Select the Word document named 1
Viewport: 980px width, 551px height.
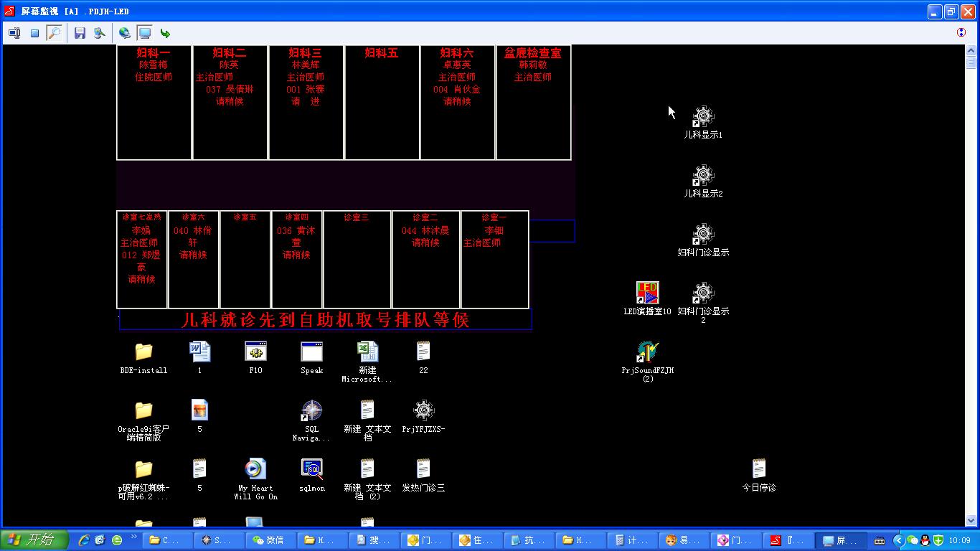click(199, 357)
